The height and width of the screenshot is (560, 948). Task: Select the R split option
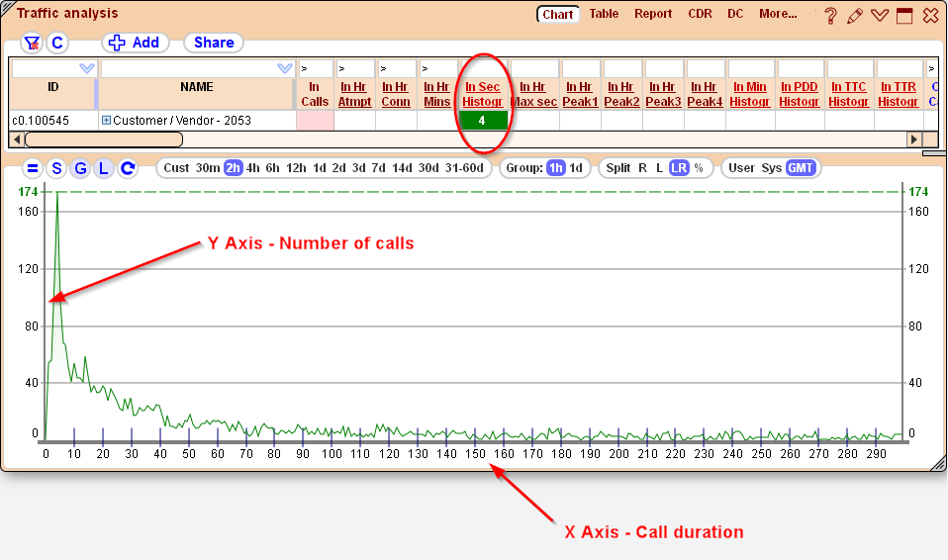tap(642, 168)
